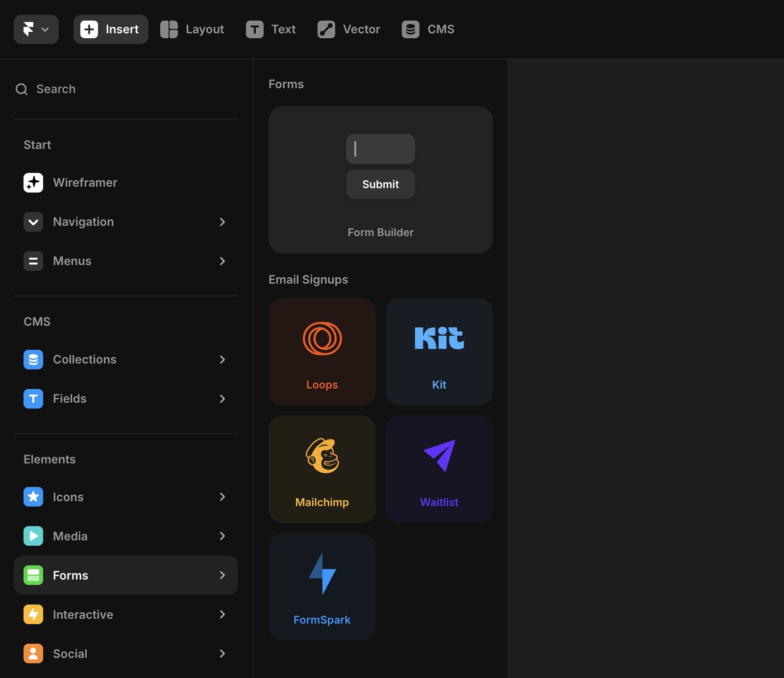784x678 pixels.
Task: Focus the Search input field
Action: [126, 89]
